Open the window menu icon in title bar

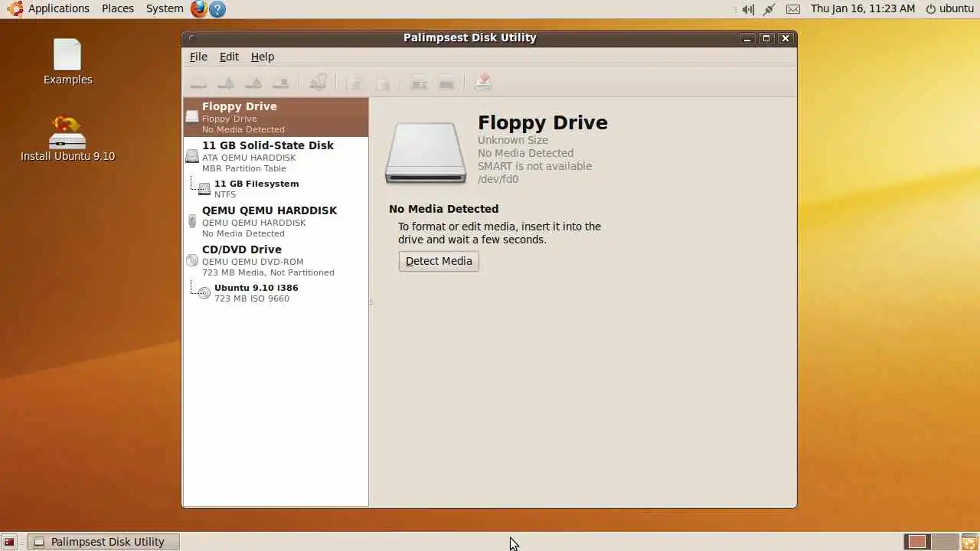191,37
